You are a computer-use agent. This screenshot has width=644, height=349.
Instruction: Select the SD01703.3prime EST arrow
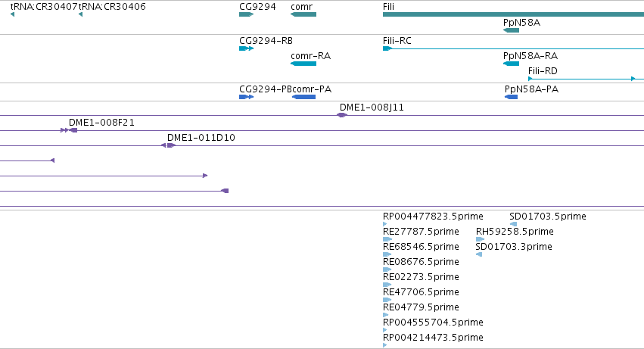tap(479, 254)
